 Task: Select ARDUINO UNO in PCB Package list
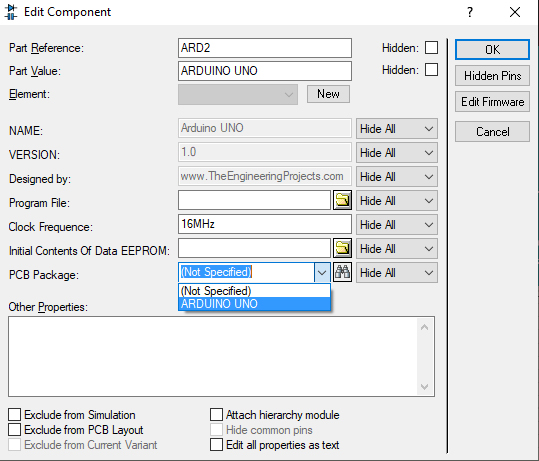coord(254,304)
